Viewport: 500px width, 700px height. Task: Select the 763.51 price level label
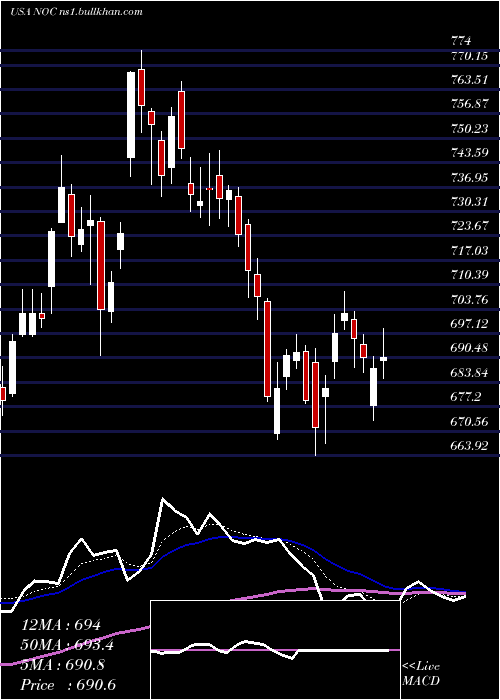[x=469, y=80]
